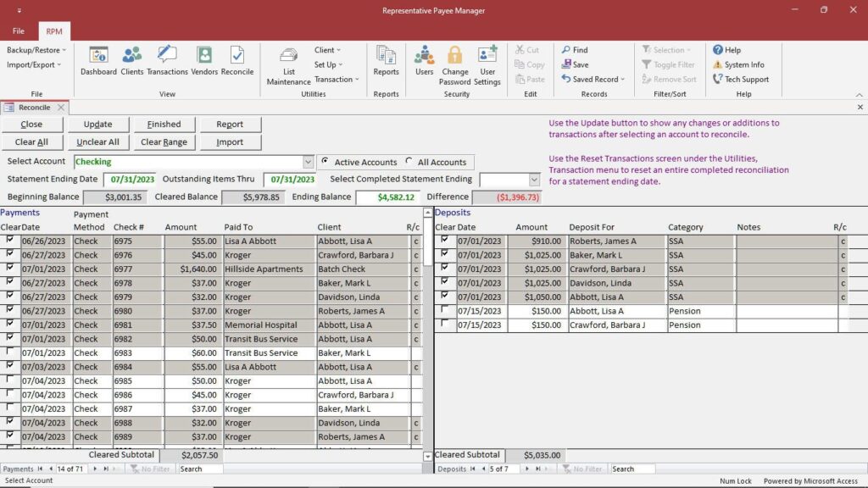Go to previous Deposits record
This screenshot has width=868, height=488.
[x=483, y=469]
